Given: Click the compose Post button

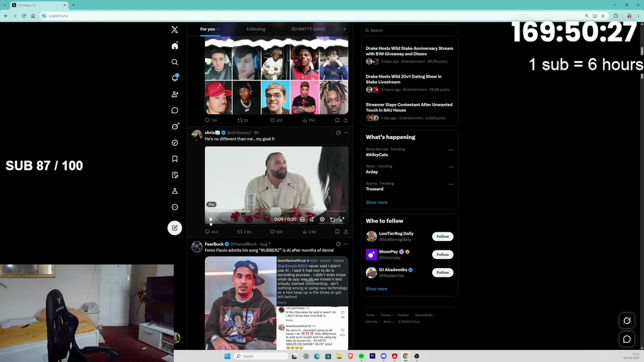Looking at the screenshot, I should tap(175, 228).
